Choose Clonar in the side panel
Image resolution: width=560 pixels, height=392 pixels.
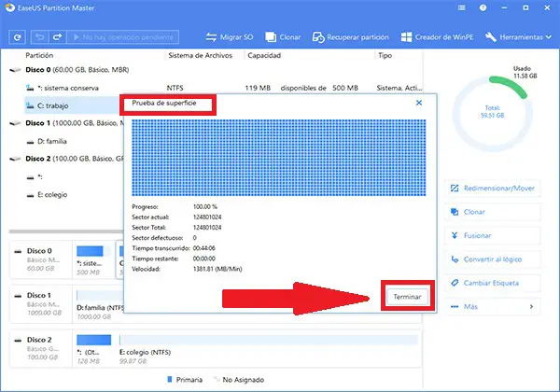point(493,212)
